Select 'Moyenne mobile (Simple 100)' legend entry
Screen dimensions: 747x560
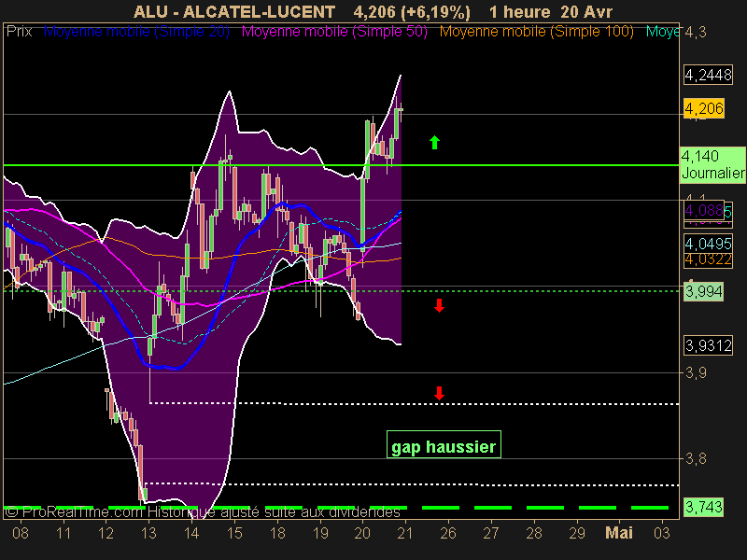pyautogui.click(x=536, y=32)
